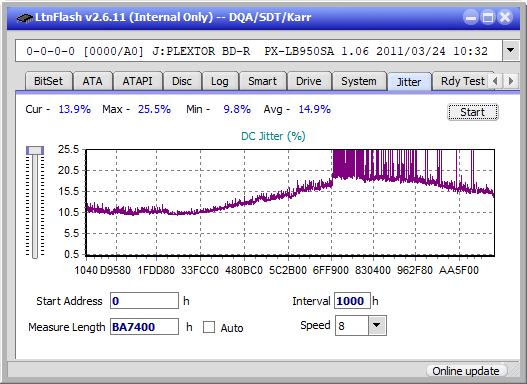The width and height of the screenshot is (527, 384).
Task: Go to the Smart tab
Action: pyautogui.click(x=262, y=81)
